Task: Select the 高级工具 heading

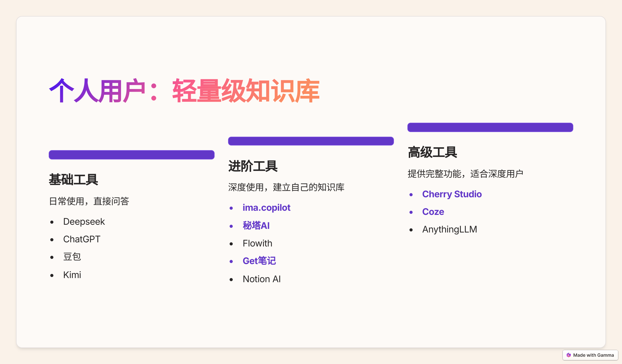Action: coord(432,152)
